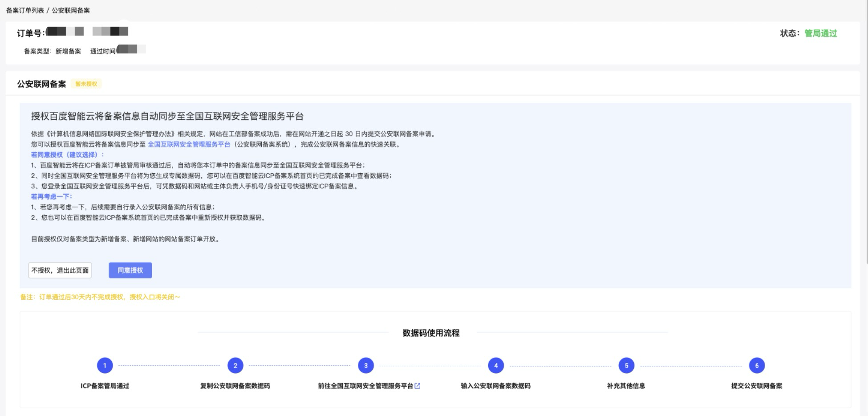
Task: Click step 6 circle icon
Action: pos(756,366)
